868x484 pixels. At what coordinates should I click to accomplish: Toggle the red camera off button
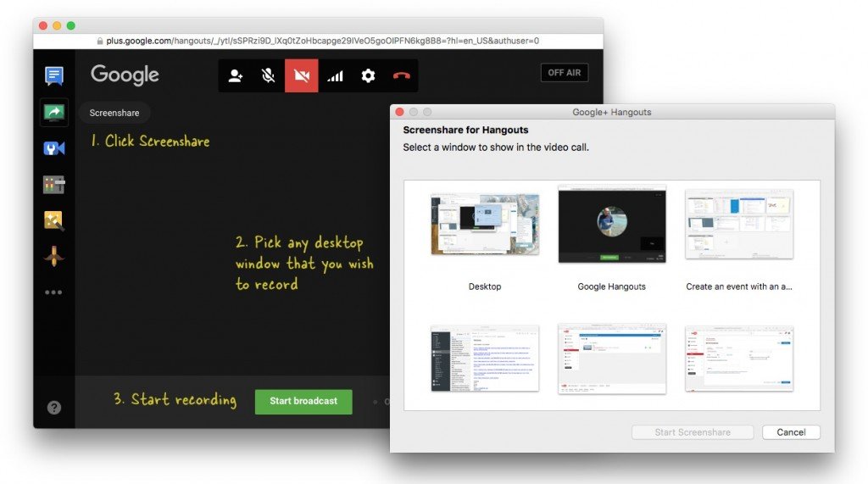[x=302, y=76]
